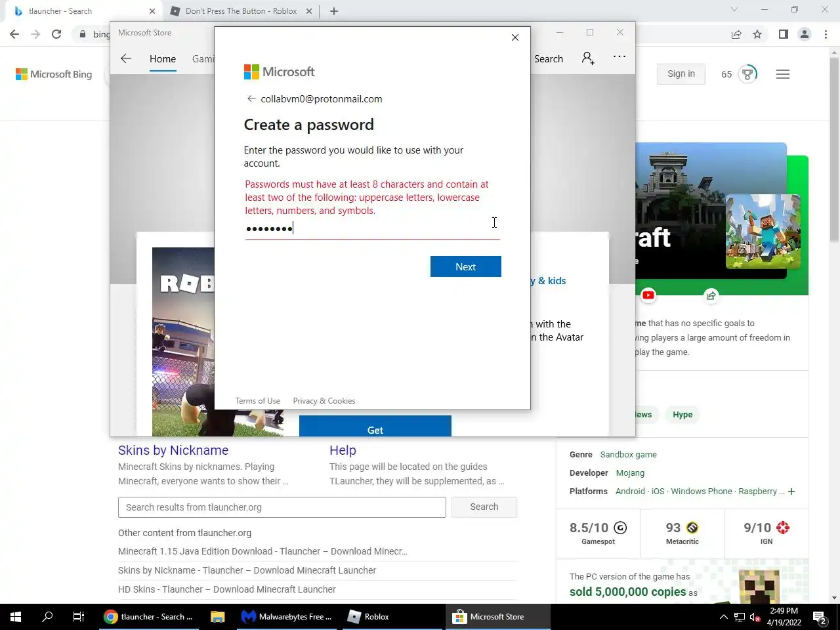This screenshot has height=630, width=840.
Task: Open Chrome three-dot menu
Action: coord(826,34)
